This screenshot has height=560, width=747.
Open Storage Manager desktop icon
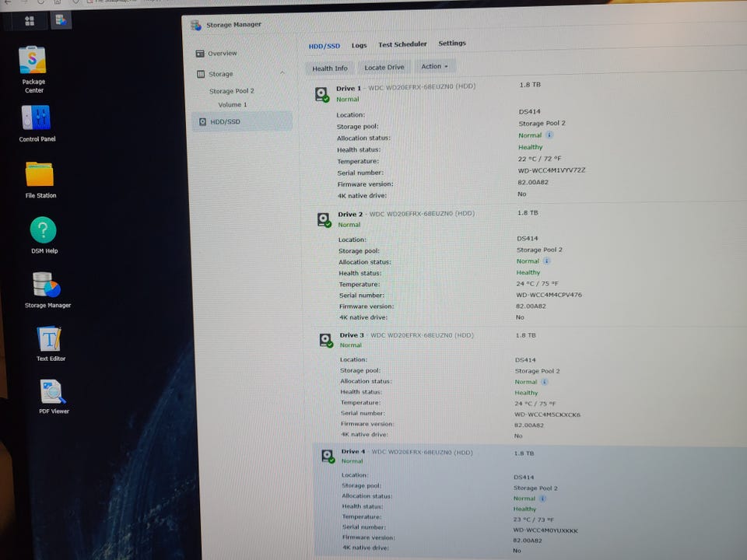click(x=46, y=285)
